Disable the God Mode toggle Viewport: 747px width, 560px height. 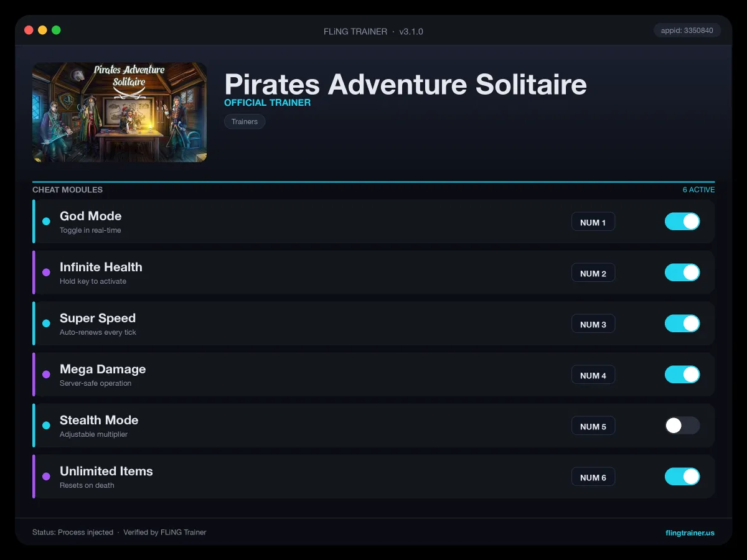[x=682, y=222]
